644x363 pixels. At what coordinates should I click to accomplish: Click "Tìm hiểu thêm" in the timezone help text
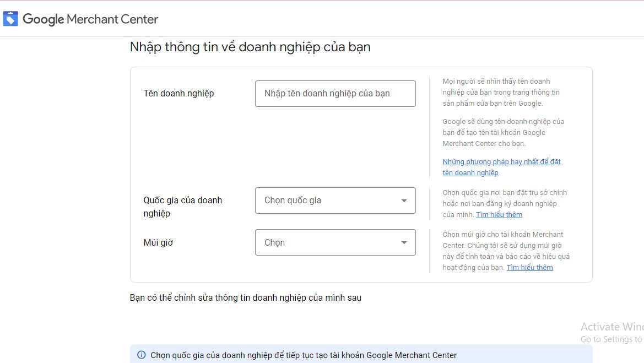coord(529,267)
